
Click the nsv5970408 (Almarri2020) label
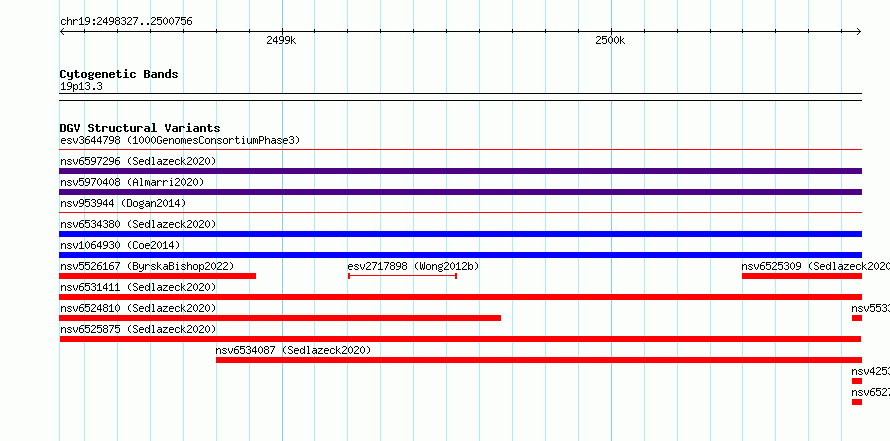pos(132,182)
